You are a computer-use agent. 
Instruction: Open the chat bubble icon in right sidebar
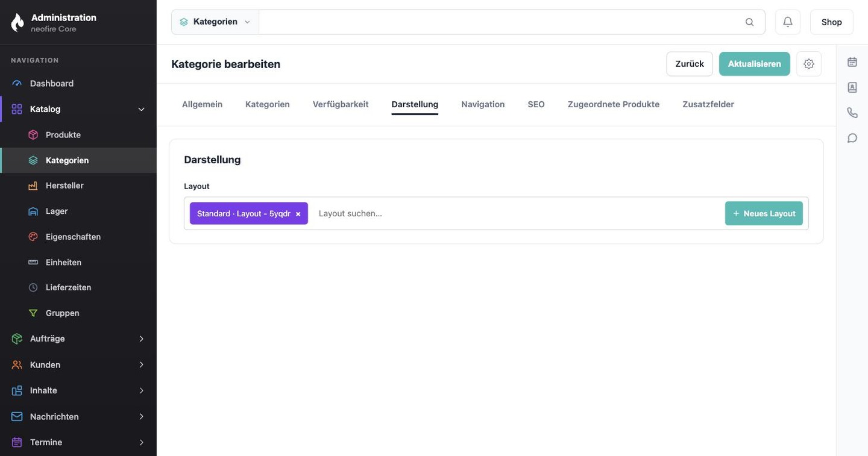(852, 138)
